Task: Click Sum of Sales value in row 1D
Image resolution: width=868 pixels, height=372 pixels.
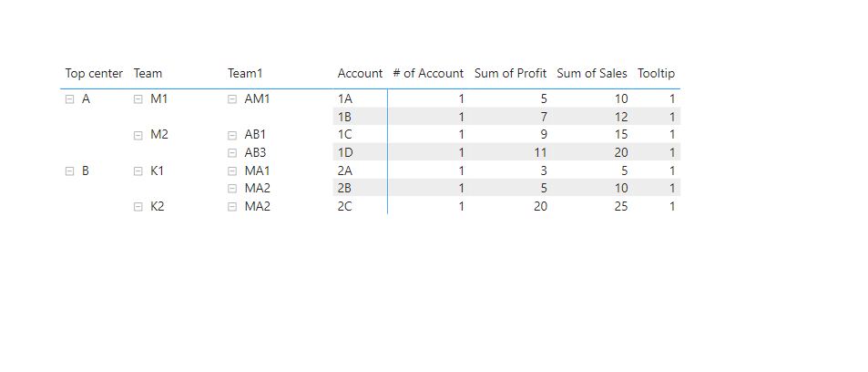Action: point(621,152)
